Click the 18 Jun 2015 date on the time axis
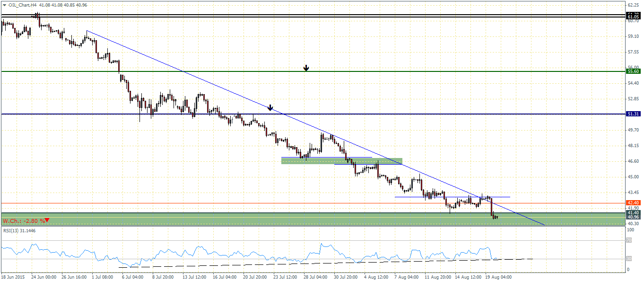This screenshot has height=281, width=644. coord(13,276)
